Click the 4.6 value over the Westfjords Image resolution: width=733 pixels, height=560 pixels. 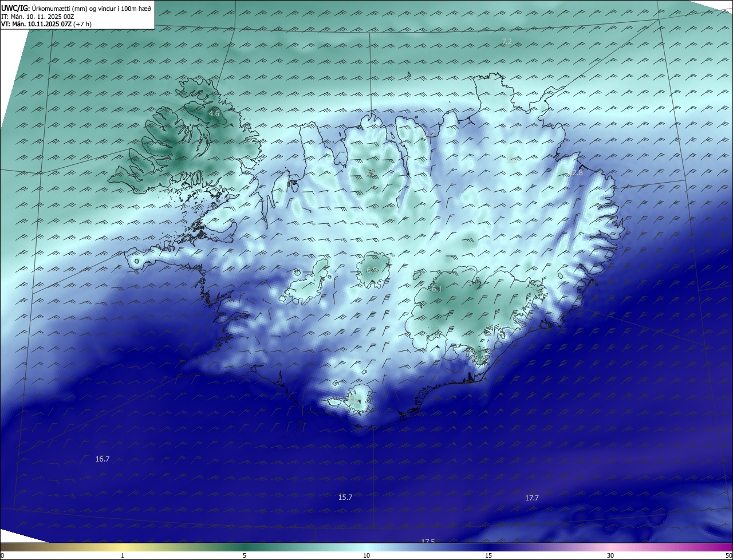pyautogui.click(x=214, y=114)
